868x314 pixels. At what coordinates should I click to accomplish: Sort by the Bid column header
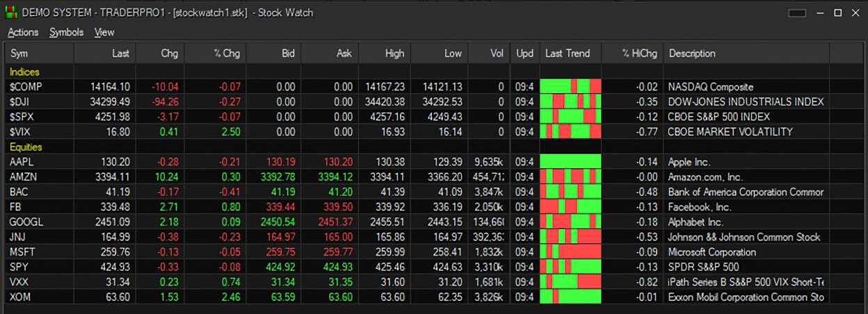[273, 53]
